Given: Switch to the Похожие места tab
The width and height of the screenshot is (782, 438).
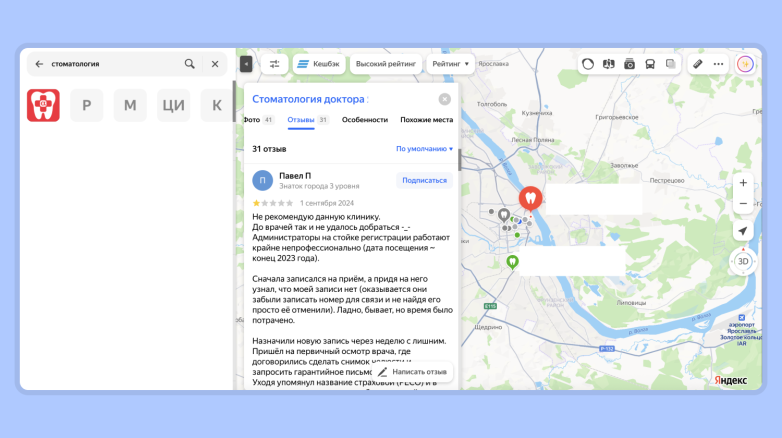Looking at the screenshot, I should [426, 120].
